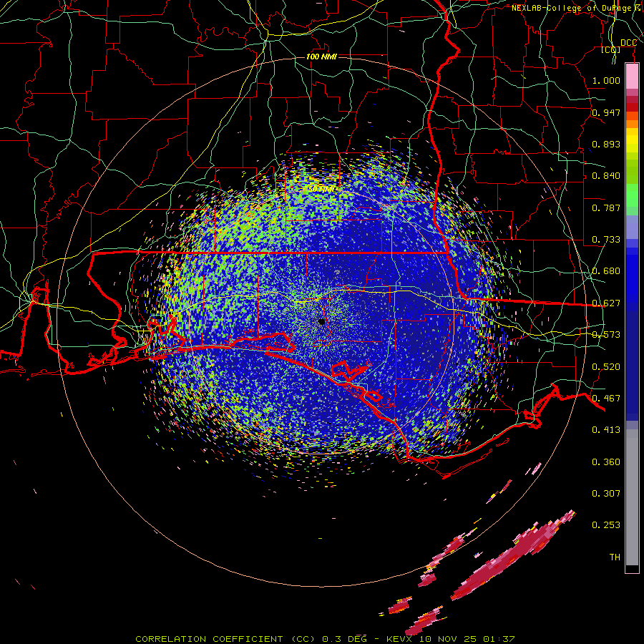Click the CORRELATION COEFFICIENT (CC) caption text

226,639
